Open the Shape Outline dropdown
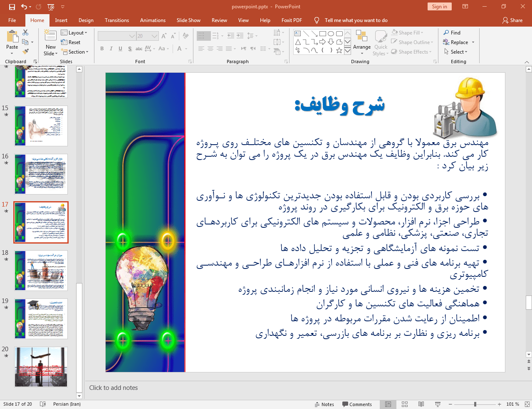The height and width of the screenshot is (409, 532). pyautogui.click(x=412, y=42)
